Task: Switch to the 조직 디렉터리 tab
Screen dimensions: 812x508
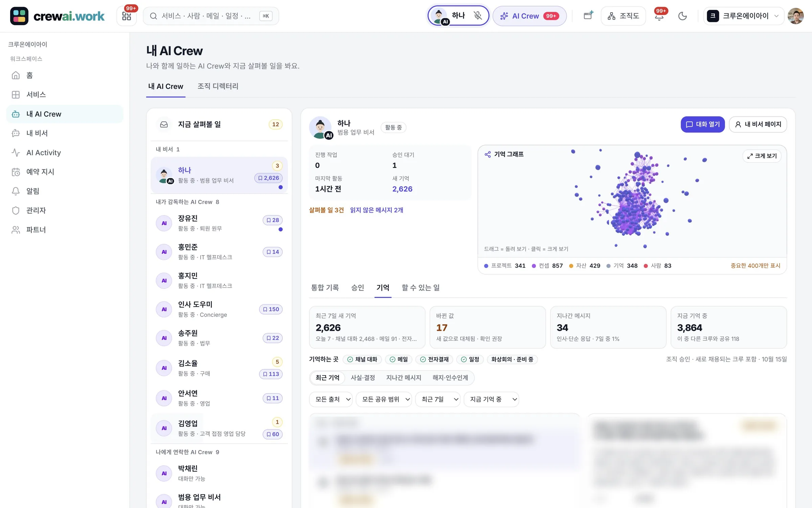Action: pyautogui.click(x=218, y=86)
